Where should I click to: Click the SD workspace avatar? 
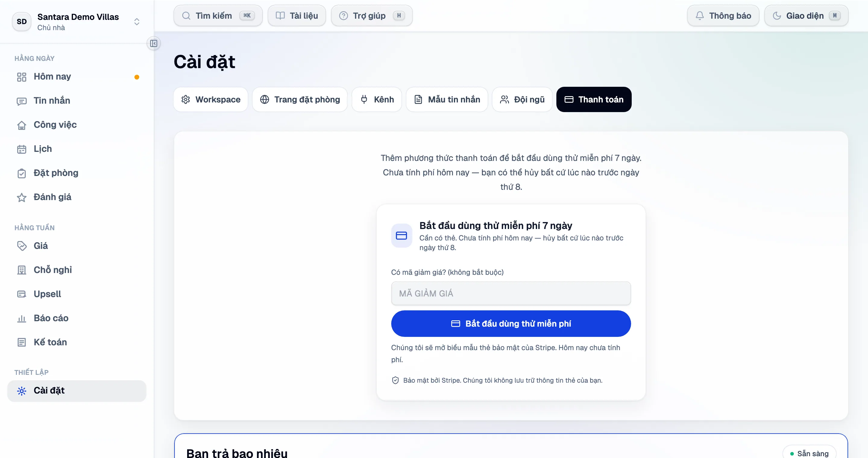coord(22,22)
